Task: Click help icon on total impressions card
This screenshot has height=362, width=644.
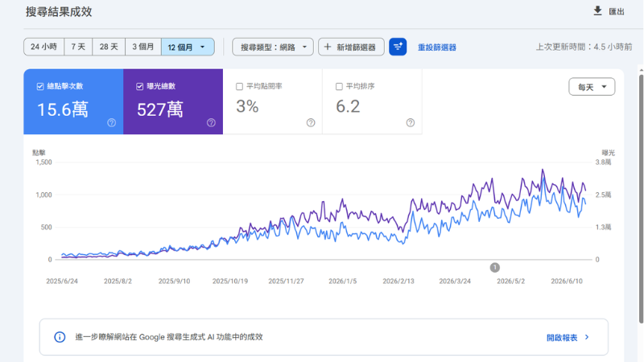Action: [211, 123]
